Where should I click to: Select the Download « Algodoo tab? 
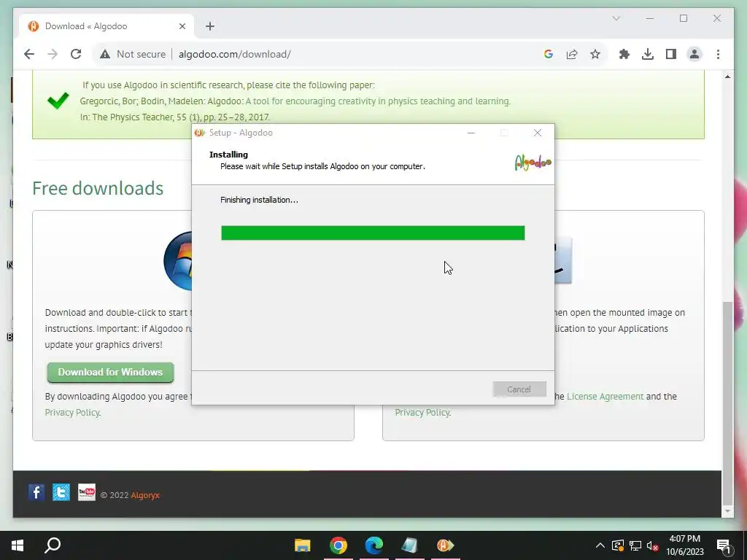(x=107, y=26)
